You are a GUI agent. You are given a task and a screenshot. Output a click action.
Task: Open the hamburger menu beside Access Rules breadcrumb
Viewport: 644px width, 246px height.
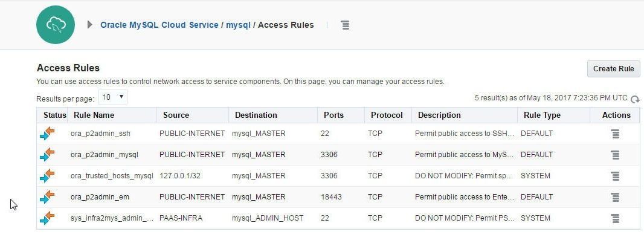(x=346, y=25)
